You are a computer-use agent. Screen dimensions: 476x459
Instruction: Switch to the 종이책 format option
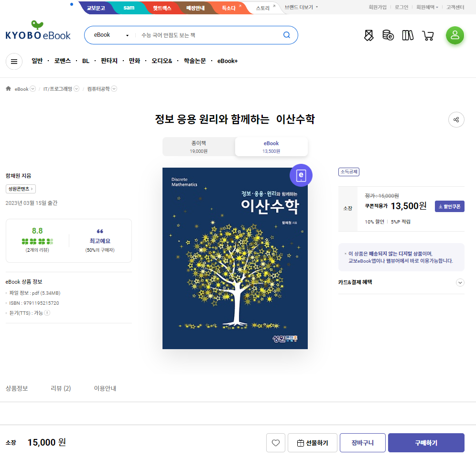click(x=199, y=147)
